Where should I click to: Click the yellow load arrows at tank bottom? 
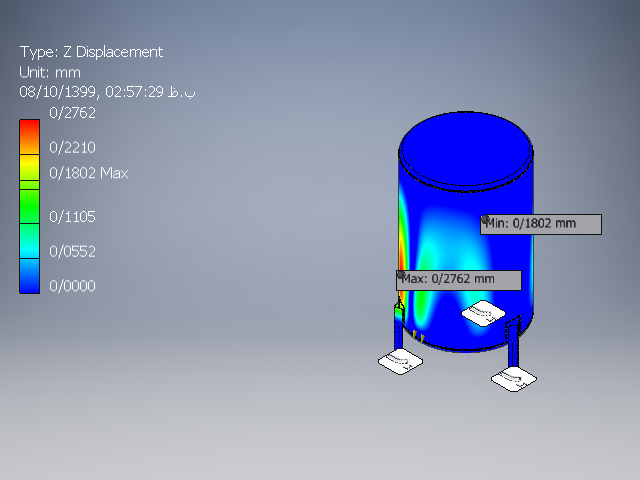coord(419,336)
